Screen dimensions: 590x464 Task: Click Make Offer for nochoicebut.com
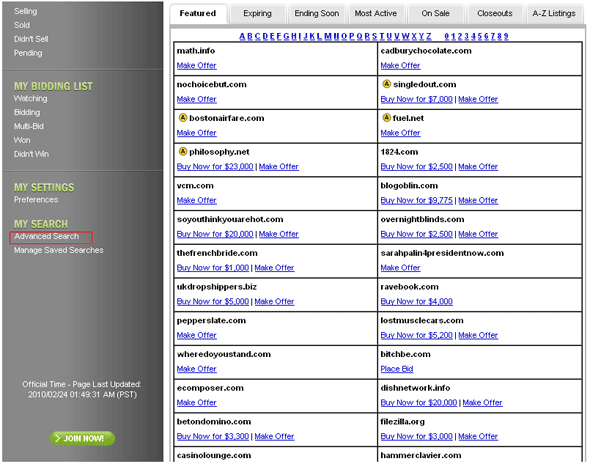[x=196, y=99]
